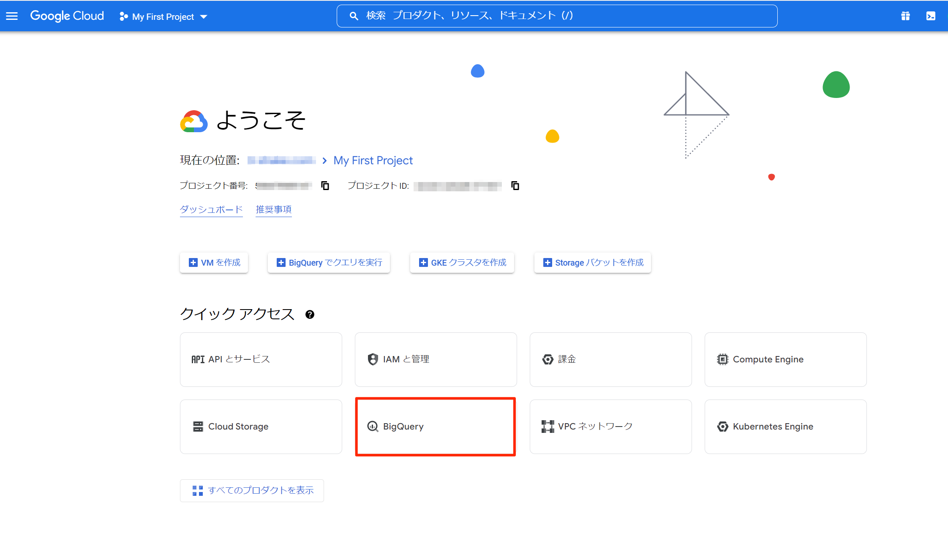Open the Cloud Storage card
Viewport: 948px width, 560px height.
261,427
